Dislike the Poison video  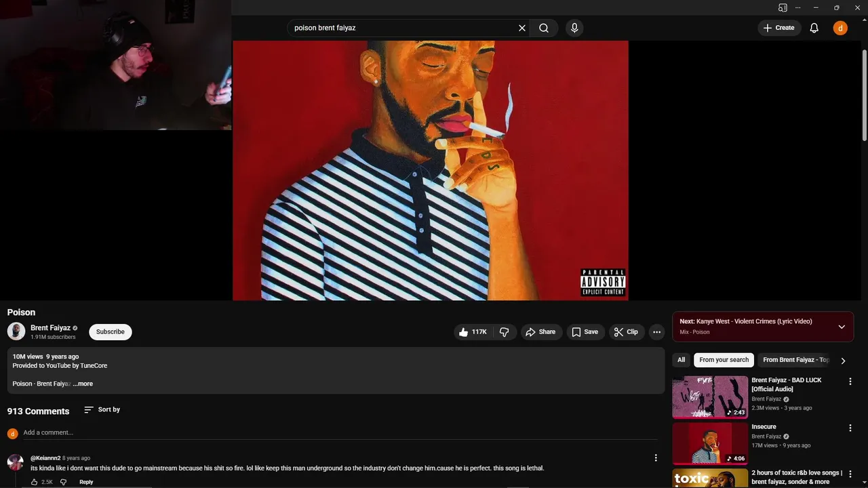click(x=504, y=332)
